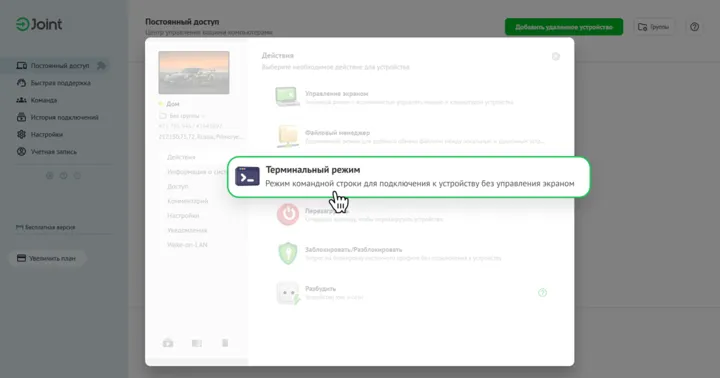Click the terminal prompt icon
Screen dimensions: 720x378
point(248,176)
